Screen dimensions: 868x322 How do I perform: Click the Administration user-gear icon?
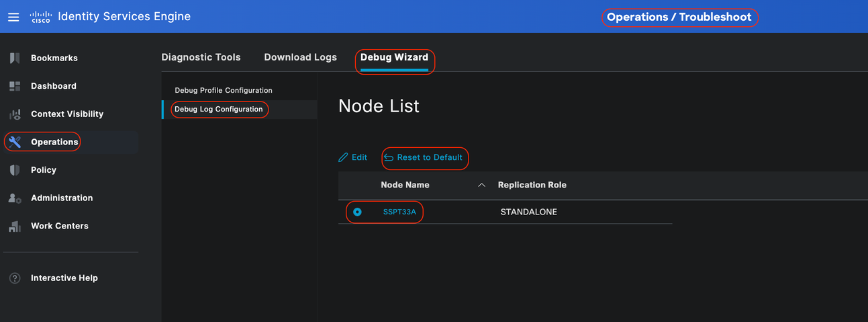(15, 198)
